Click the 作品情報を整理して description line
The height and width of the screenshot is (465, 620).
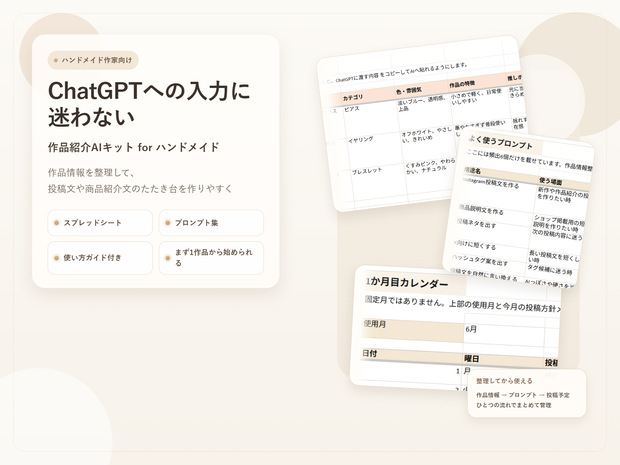tap(91, 172)
